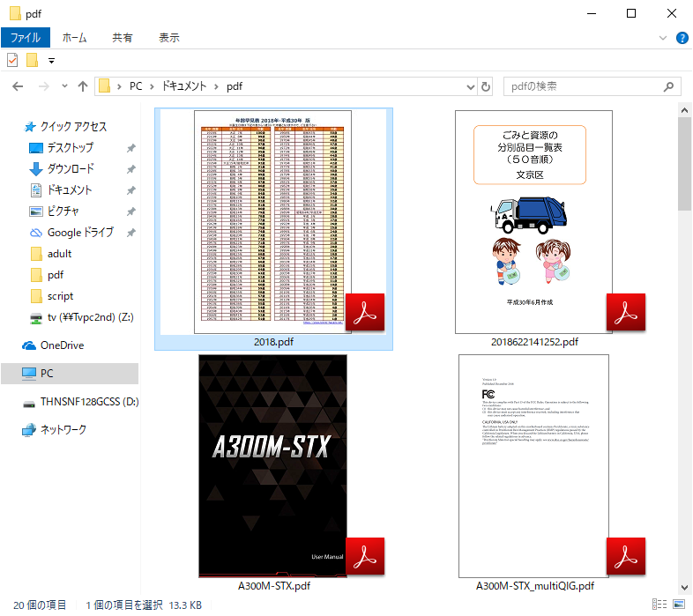The height and width of the screenshot is (616, 693).
Task: Click the A300M-STX_multiQIG.pdf file name label
Action: 535,586
